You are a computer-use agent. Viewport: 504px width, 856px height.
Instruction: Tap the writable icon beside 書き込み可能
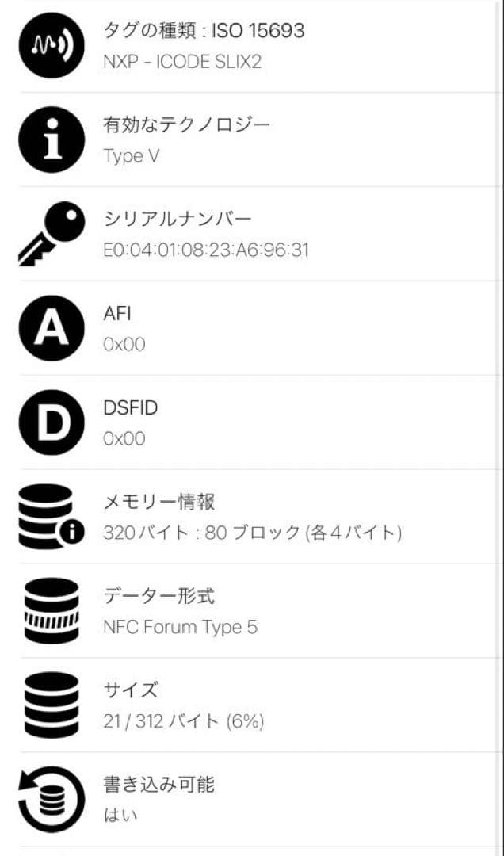pos(51,799)
